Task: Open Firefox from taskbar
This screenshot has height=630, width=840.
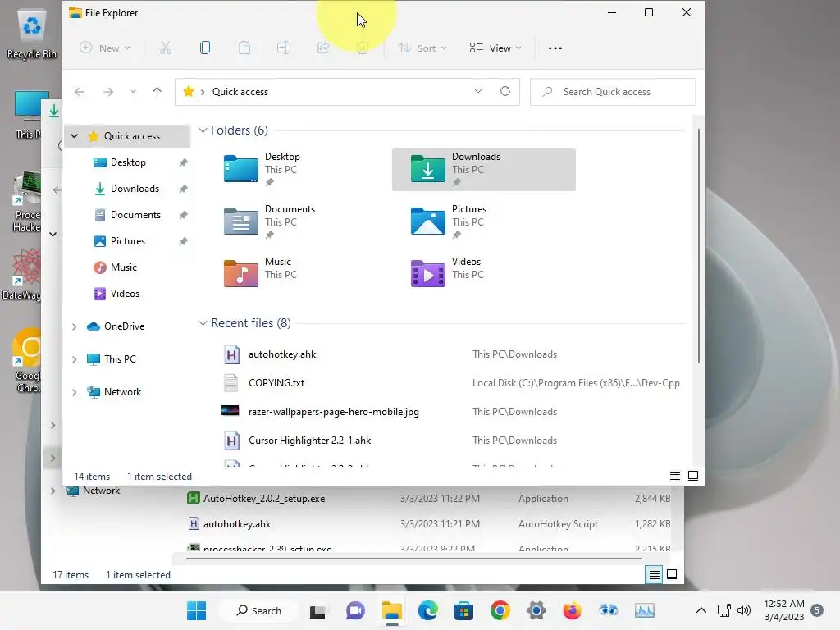Action: pos(572,610)
